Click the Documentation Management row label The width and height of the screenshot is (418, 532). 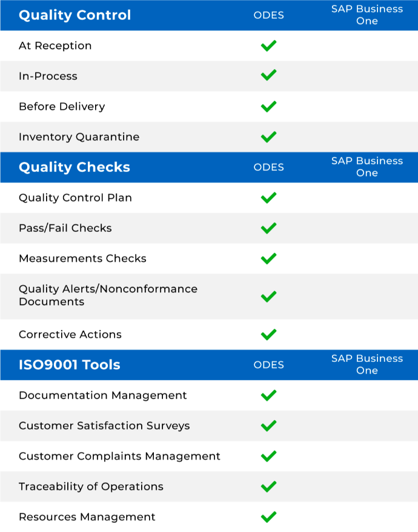pyautogui.click(x=102, y=395)
